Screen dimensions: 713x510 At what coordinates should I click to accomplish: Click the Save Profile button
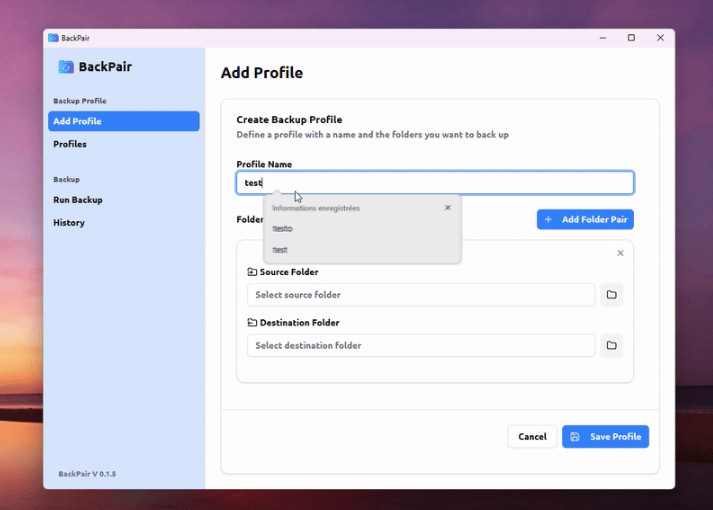click(x=605, y=437)
